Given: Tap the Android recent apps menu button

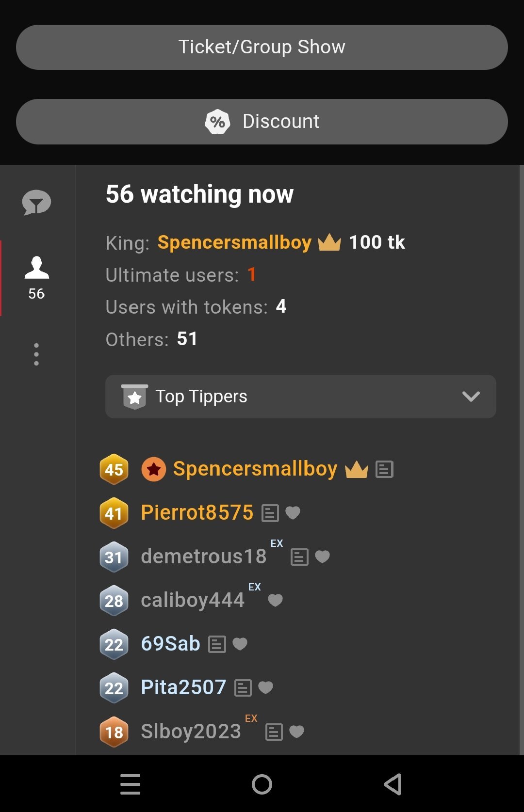Looking at the screenshot, I should pos(130,784).
